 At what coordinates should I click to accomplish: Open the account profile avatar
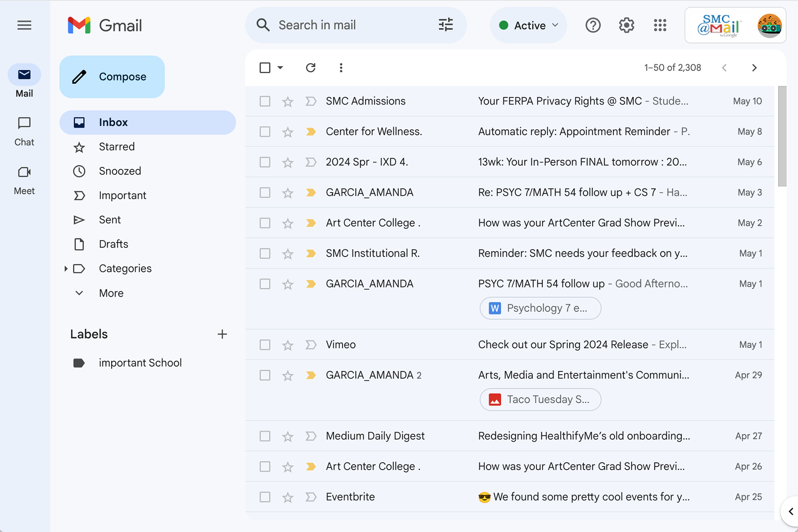(x=769, y=25)
